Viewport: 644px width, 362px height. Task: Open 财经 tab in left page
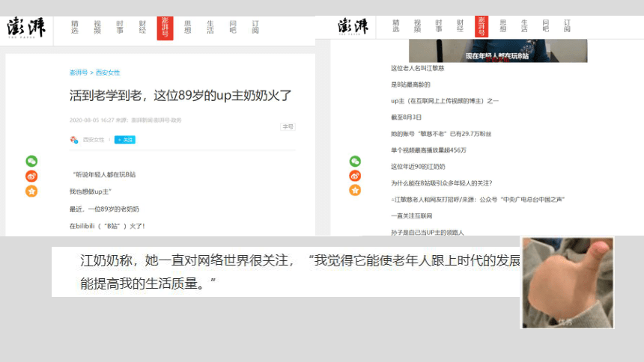pyautogui.click(x=142, y=27)
